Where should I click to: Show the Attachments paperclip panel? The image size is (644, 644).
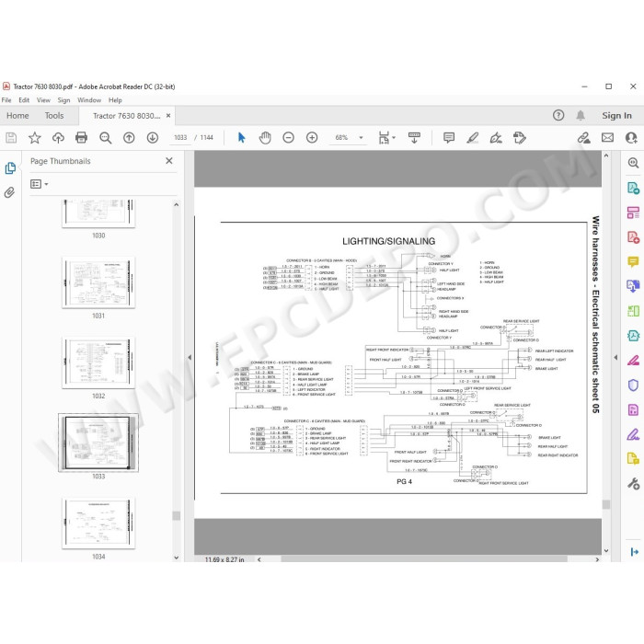[9, 192]
